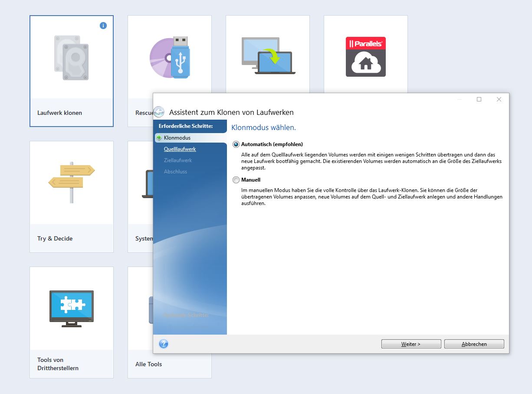Click the Rescue media disc and USB icon
The width and height of the screenshot is (532, 394).
coord(170,57)
